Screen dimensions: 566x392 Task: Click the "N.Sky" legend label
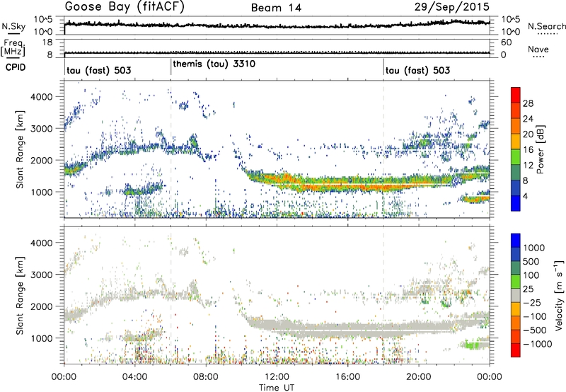click(x=13, y=26)
